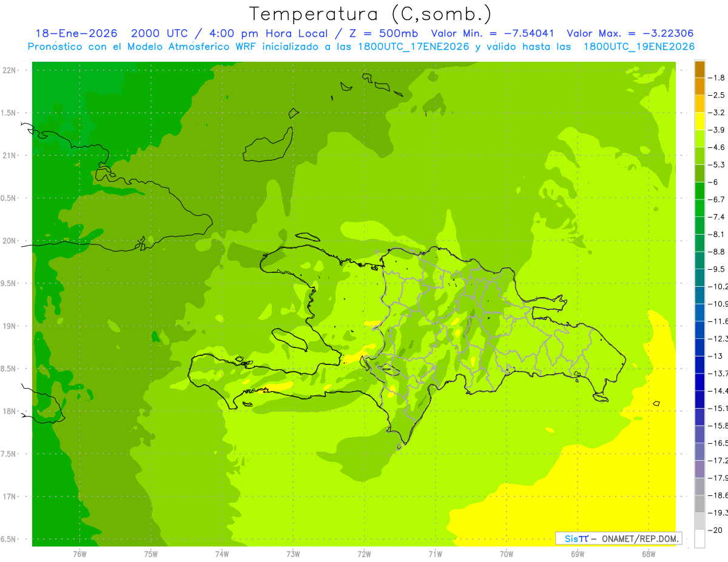This screenshot has height=562, width=728.
Task: Click the gray legend swatch between -18.6 and -19.3
Action: pos(699,504)
